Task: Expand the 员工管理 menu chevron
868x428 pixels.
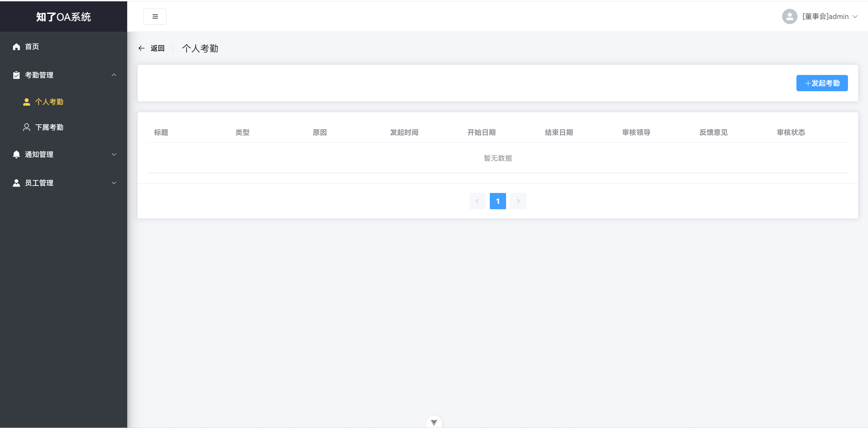Action: [114, 183]
